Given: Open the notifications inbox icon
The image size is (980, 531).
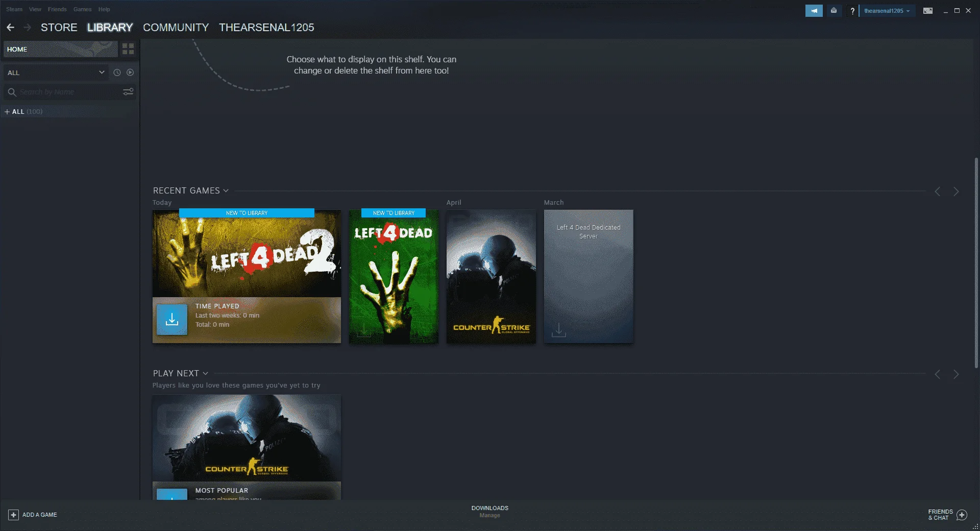Looking at the screenshot, I should pyautogui.click(x=834, y=11).
